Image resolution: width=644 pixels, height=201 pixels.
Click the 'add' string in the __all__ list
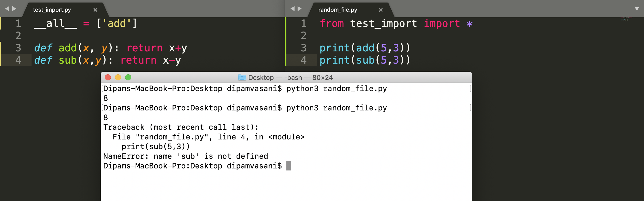116,24
